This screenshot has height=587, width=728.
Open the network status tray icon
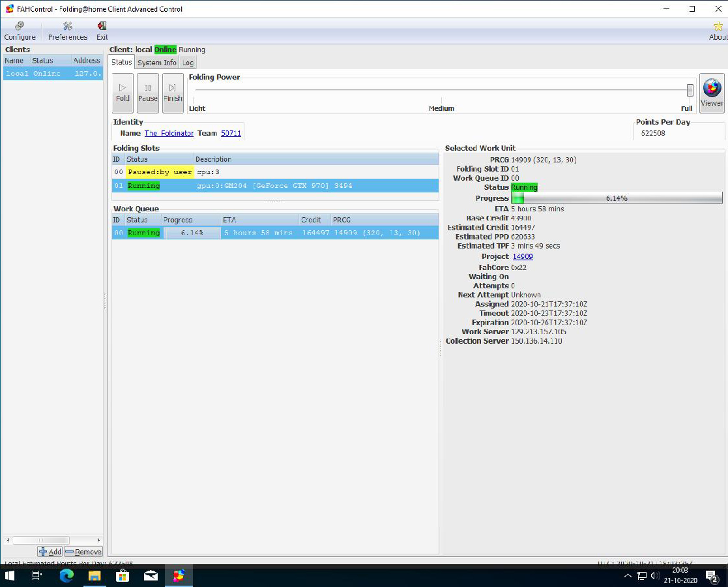(x=641, y=576)
